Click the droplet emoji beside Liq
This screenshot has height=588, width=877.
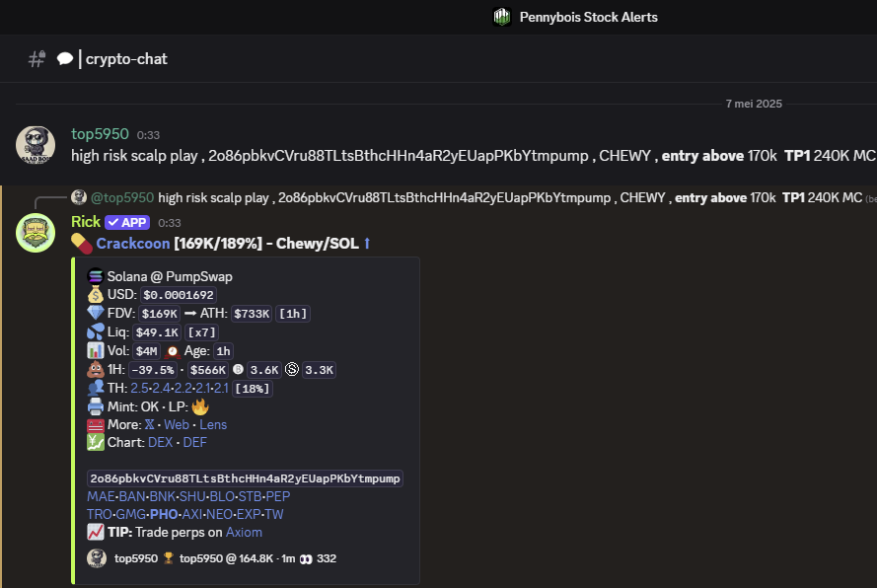pyautogui.click(x=96, y=331)
